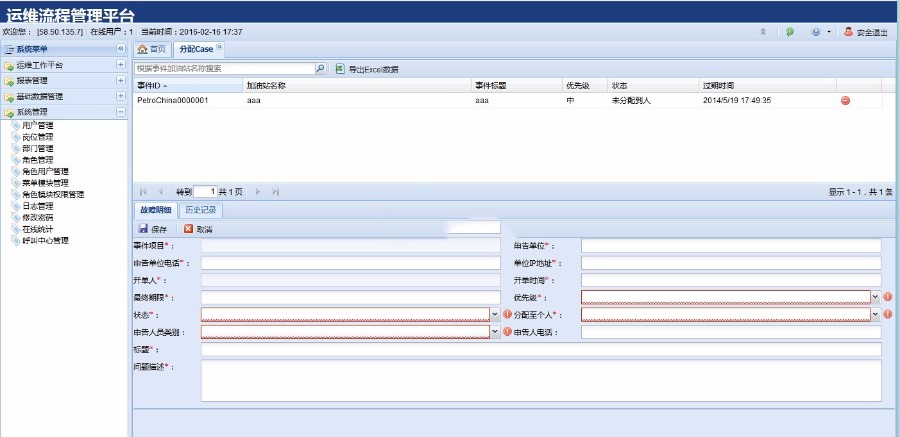Focus the station name search field
Image resolution: width=900 pixels, height=437 pixels.
224,69
